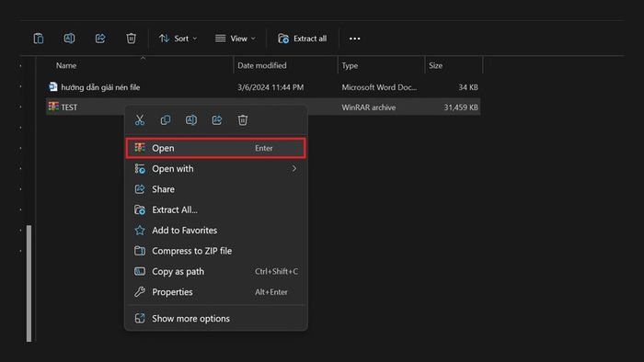The height and width of the screenshot is (362, 644).
Task: Expand the Open with submenu arrow
Action: 294,168
